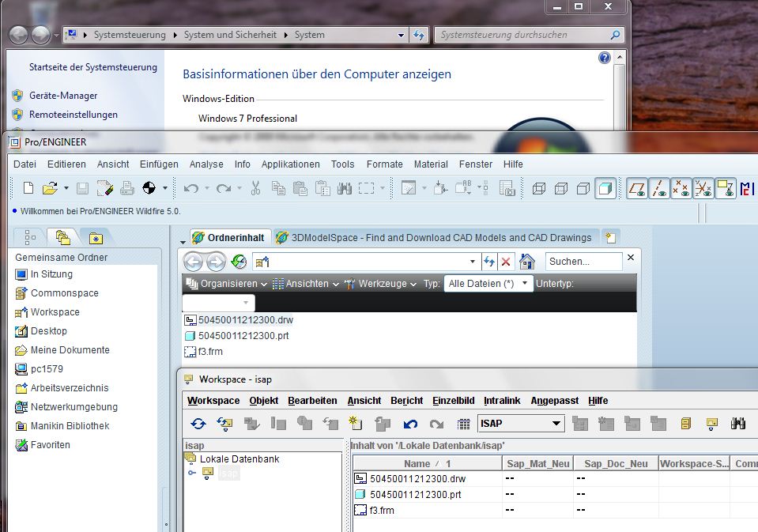This screenshot has width=758, height=532.
Task: Click the browser Forward arrow button
Action: point(216,262)
